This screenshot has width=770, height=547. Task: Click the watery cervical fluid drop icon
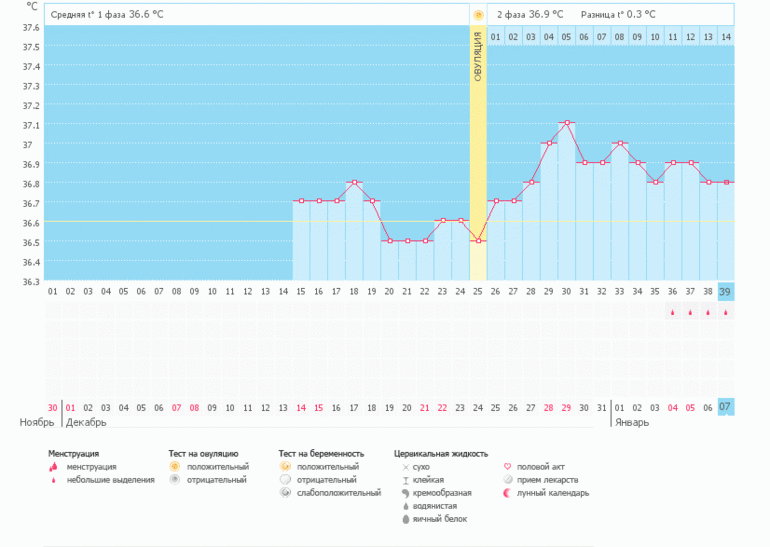tap(406, 506)
